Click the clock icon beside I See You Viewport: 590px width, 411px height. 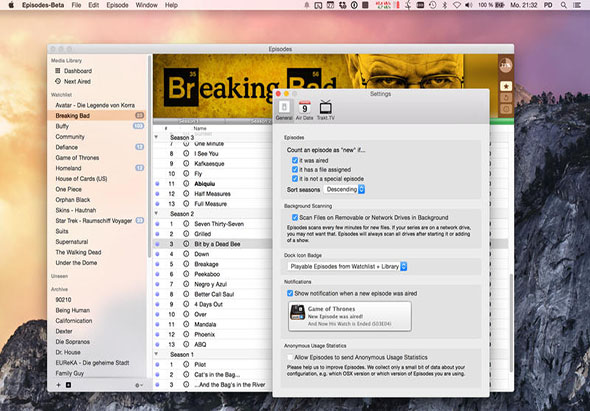[x=186, y=153]
